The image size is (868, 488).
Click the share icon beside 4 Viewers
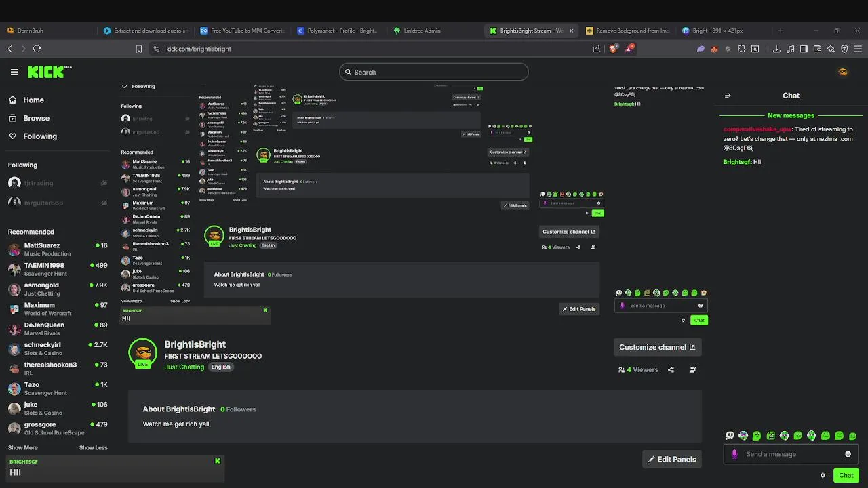(671, 369)
